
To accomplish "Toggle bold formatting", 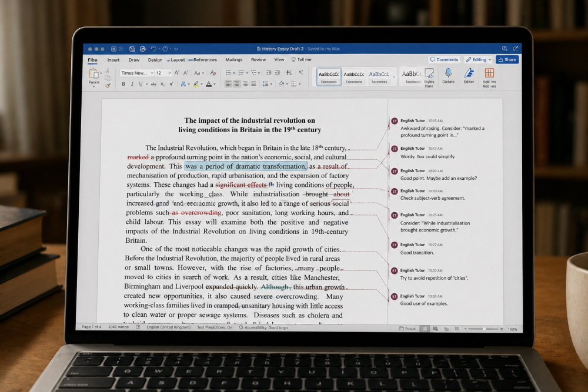I will [x=123, y=84].
